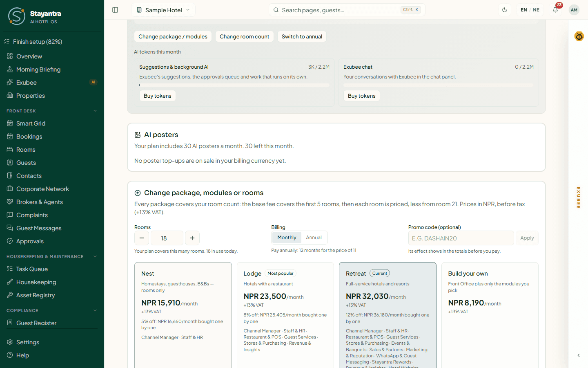The image size is (588, 368).
Task: Buy tokens for Suggestions & background AI
Action: (x=158, y=96)
